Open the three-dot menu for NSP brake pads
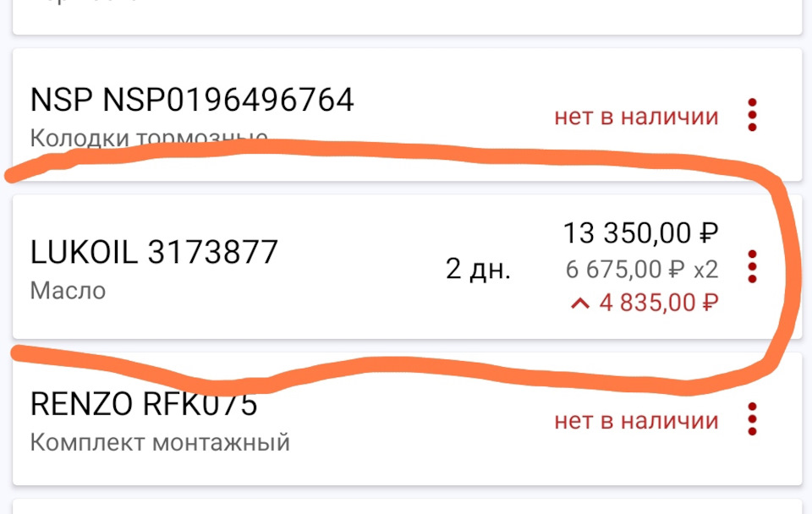The image size is (812, 514). pyautogui.click(x=752, y=115)
